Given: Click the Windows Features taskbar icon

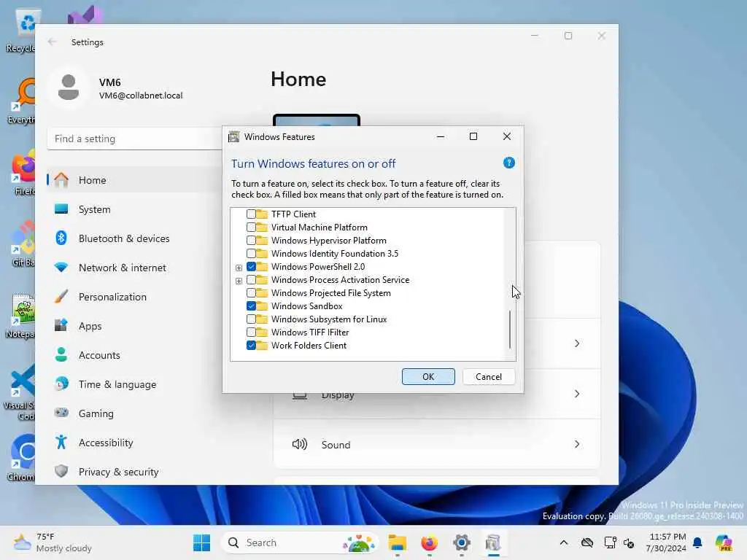Looking at the screenshot, I should click(x=493, y=542).
